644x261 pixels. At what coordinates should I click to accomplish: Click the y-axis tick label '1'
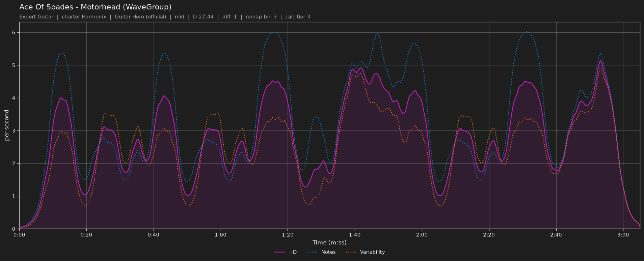(14, 196)
